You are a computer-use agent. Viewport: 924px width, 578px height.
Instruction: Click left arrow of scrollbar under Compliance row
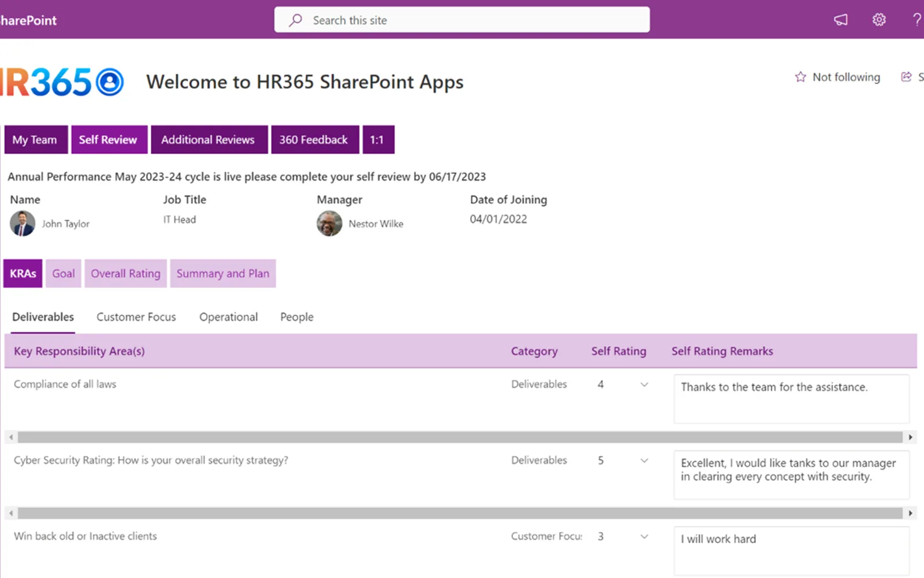11,438
